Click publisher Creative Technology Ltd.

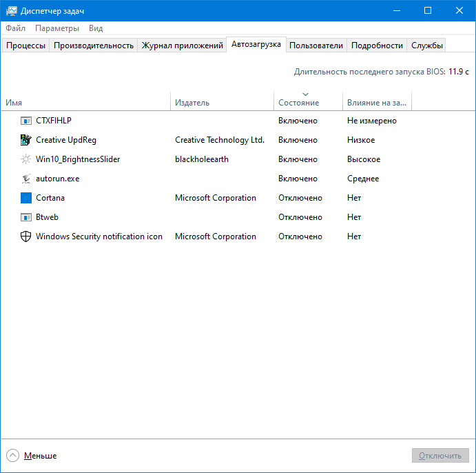(x=220, y=140)
